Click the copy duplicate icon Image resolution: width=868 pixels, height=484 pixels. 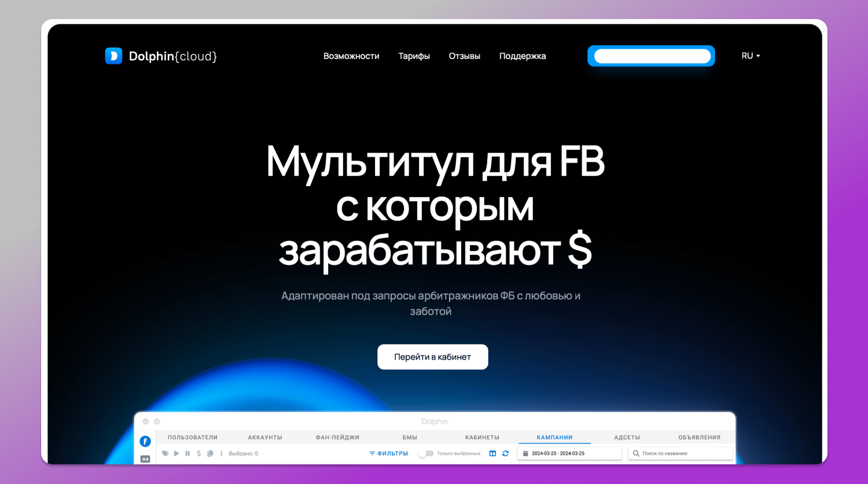pyautogui.click(x=210, y=453)
